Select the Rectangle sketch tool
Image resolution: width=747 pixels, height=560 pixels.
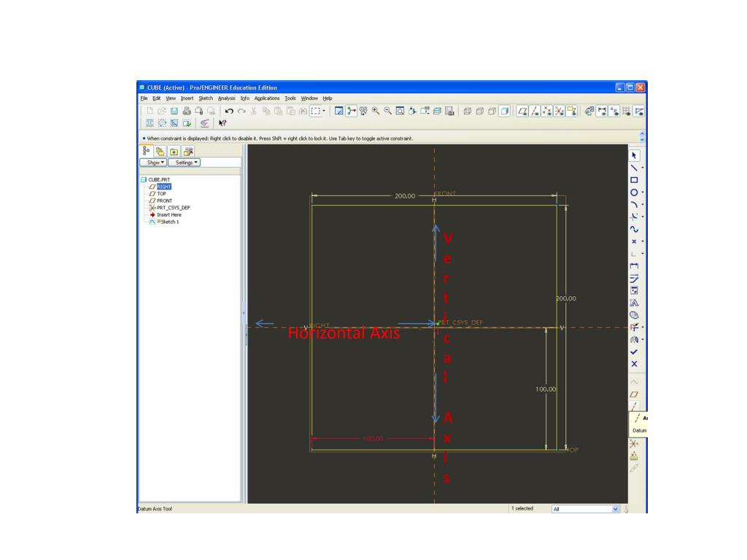point(634,181)
